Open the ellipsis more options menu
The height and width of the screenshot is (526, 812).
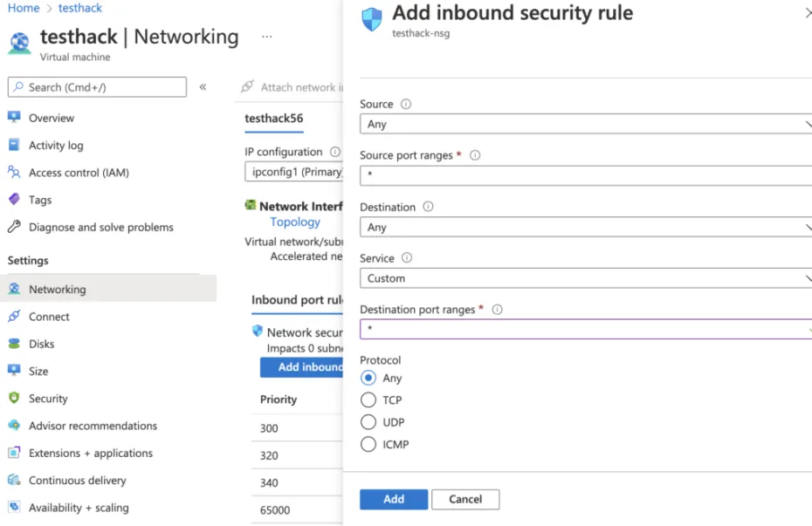click(266, 37)
